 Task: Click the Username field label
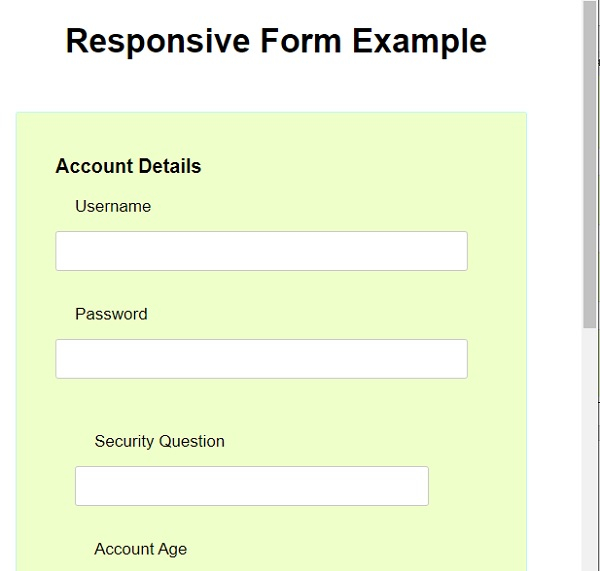tap(113, 207)
